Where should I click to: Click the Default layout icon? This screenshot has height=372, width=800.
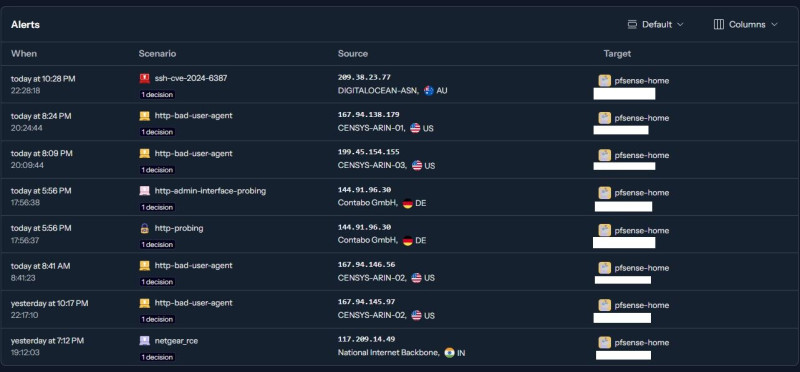click(632, 24)
